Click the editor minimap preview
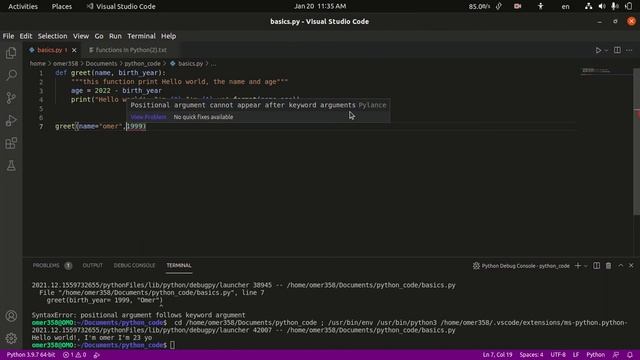 (606, 72)
